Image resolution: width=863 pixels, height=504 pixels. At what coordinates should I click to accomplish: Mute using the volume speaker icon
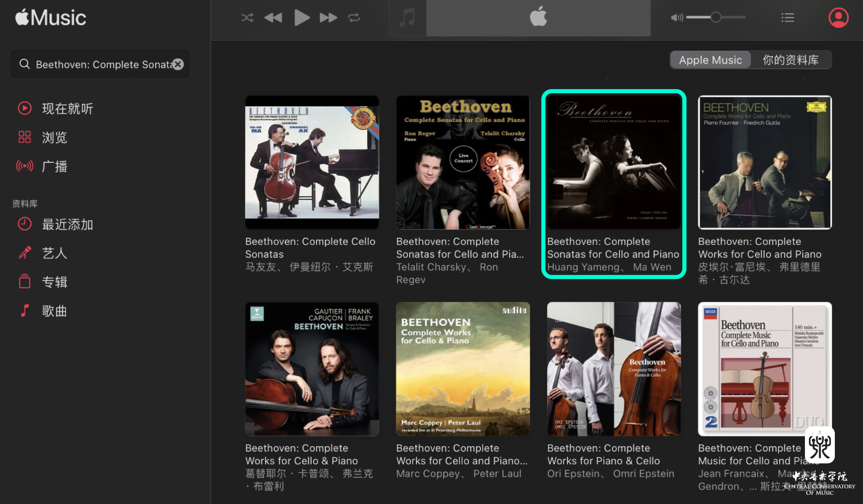677,18
